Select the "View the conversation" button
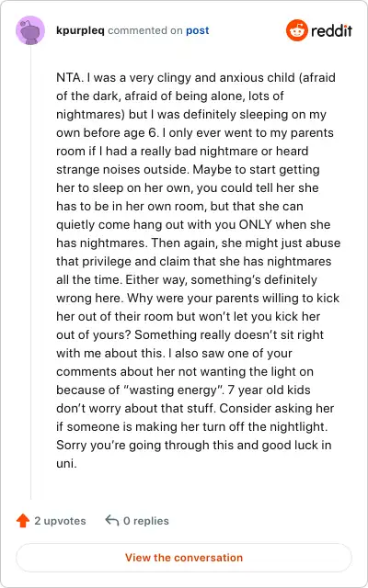The image size is (368, 588). coord(184,558)
